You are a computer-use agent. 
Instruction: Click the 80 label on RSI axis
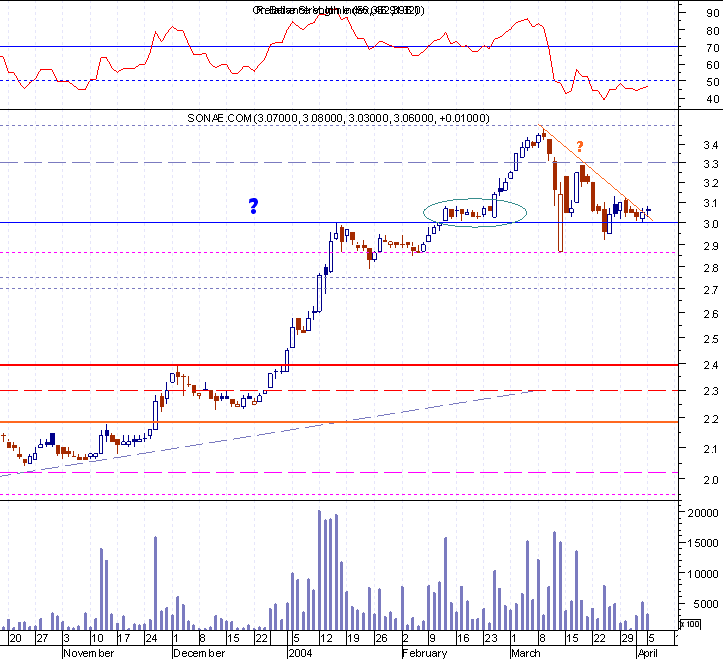712,31
